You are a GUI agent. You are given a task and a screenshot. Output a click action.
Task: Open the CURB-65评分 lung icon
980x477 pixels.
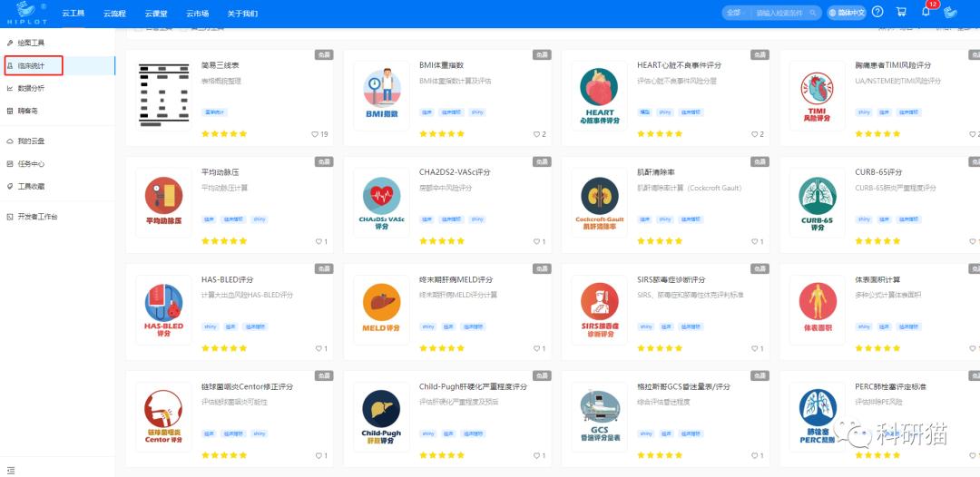(818, 203)
